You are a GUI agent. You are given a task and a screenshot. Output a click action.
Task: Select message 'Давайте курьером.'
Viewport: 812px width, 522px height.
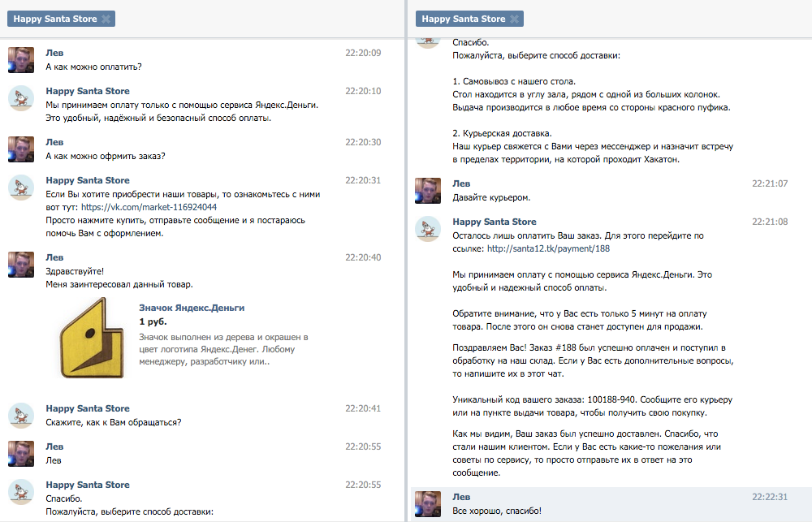tap(491, 198)
